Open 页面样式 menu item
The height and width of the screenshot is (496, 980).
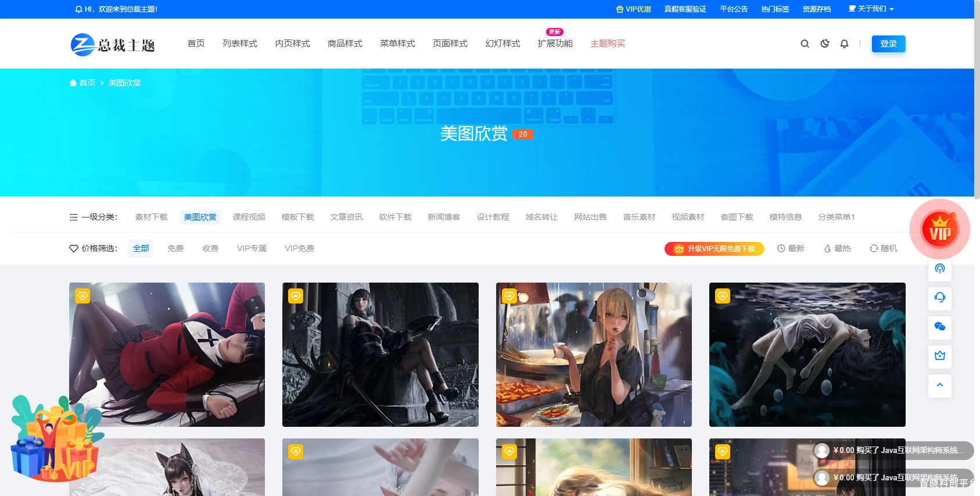450,44
